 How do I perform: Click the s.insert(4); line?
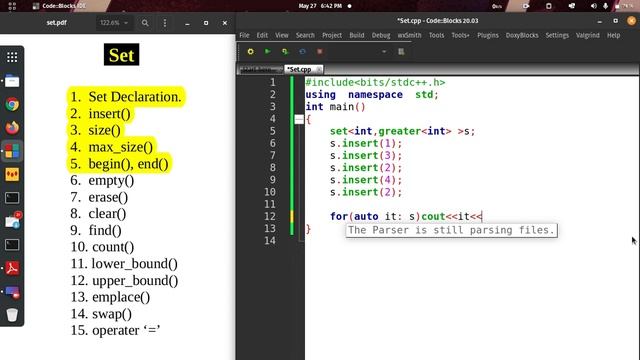tap(366, 180)
